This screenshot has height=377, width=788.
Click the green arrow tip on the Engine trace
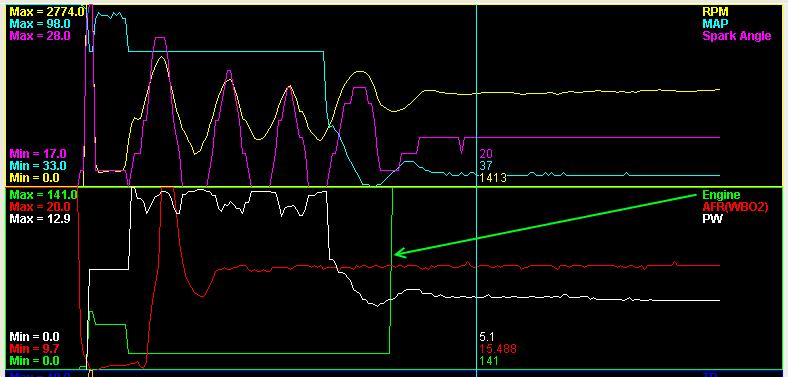coord(395,254)
